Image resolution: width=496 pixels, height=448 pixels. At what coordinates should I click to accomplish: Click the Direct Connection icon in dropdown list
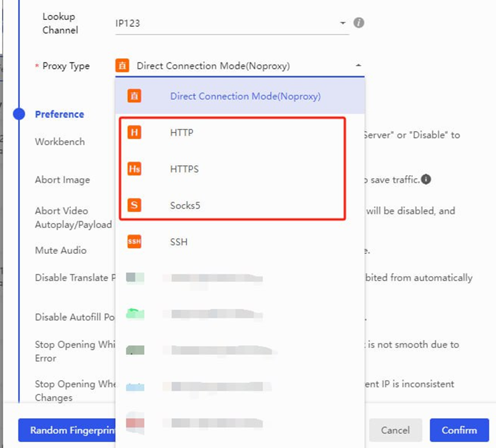coord(134,96)
